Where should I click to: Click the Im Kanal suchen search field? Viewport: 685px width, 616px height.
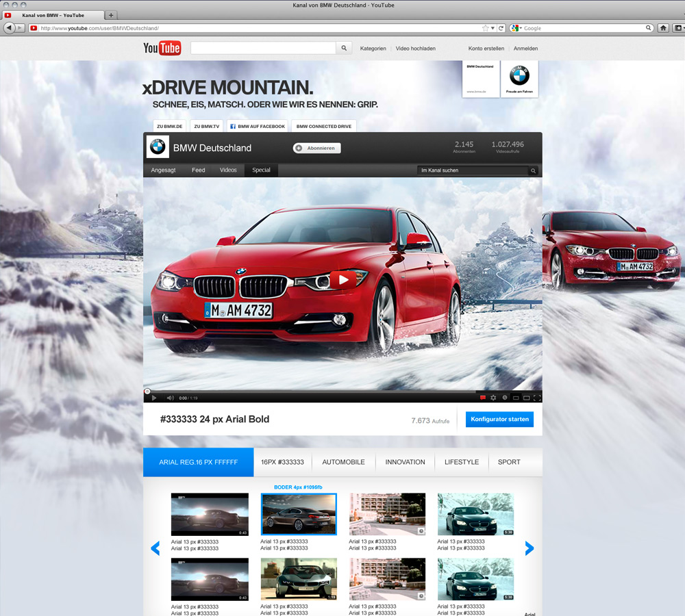click(x=473, y=170)
